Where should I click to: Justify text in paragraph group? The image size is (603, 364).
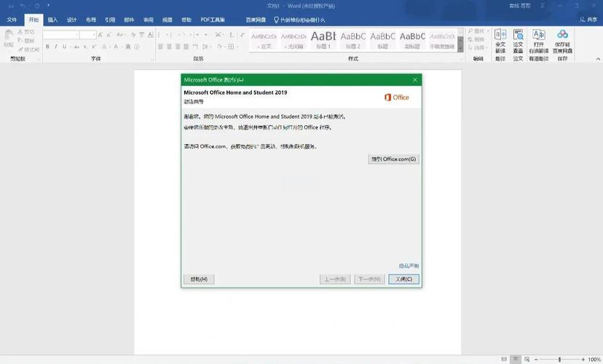pyautogui.click(x=186, y=47)
